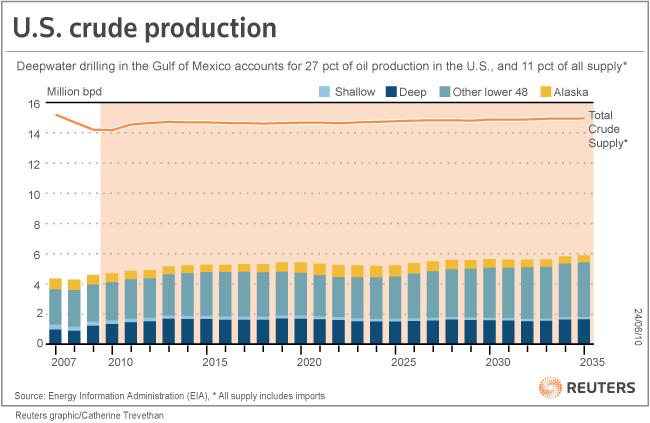
Task: Click the Deep legend color swatch
Action: point(391,92)
